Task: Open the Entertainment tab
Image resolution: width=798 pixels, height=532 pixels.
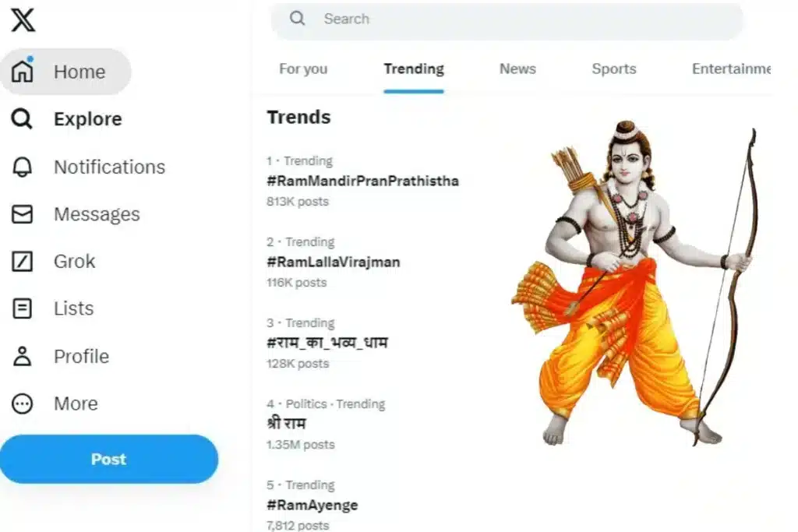Action: click(731, 69)
